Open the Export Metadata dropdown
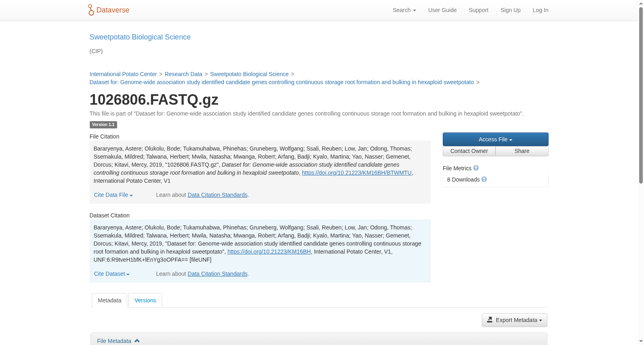644x345 pixels. coord(514,320)
